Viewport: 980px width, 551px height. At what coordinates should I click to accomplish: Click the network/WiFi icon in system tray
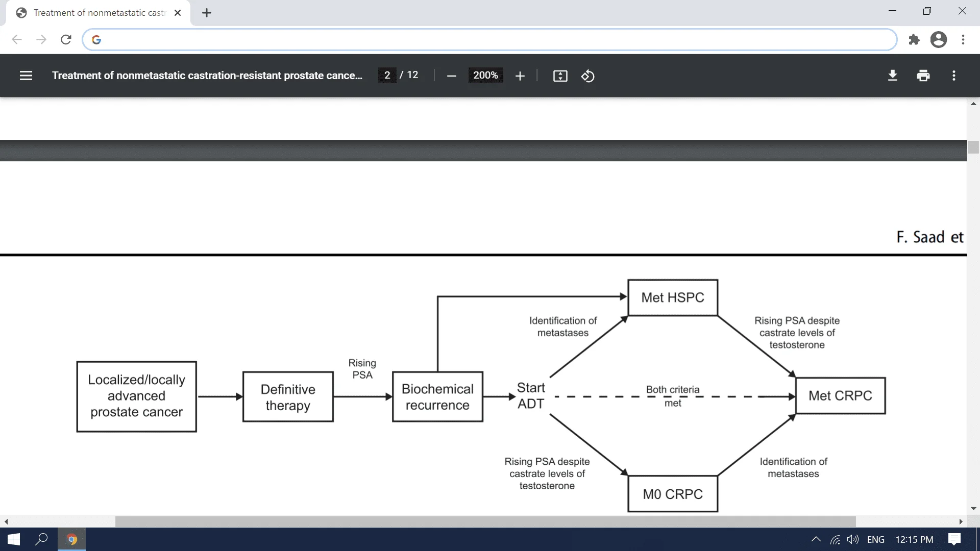coord(837,539)
